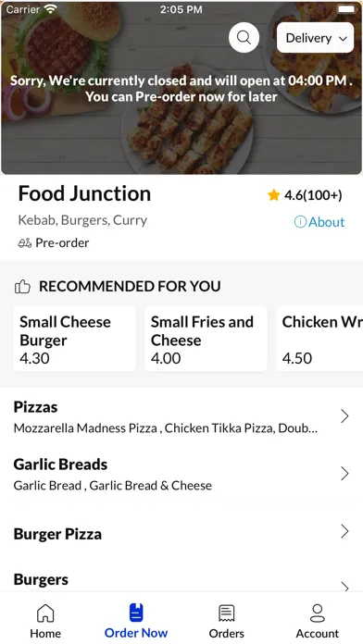Open the About info link
Screen dimensions: 363x644
click(x=319, y=222)
